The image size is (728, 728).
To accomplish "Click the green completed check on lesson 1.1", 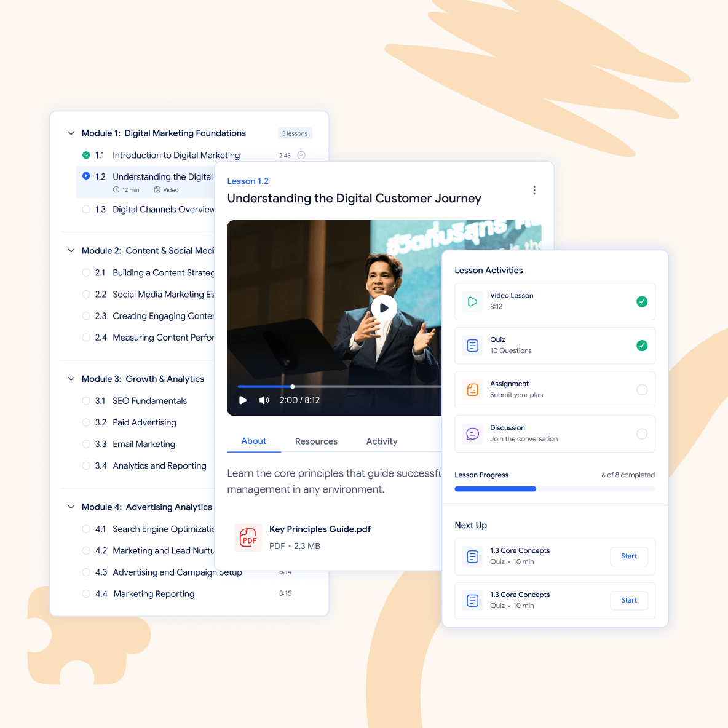I will 86,155.
